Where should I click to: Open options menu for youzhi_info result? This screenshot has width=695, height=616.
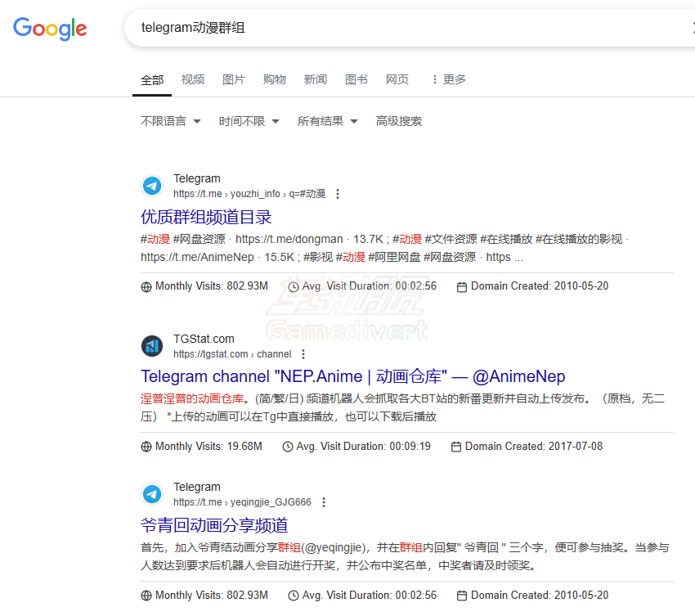coord(338,194)
